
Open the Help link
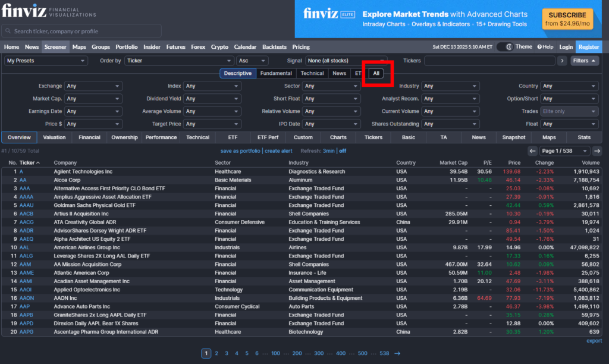545,46
